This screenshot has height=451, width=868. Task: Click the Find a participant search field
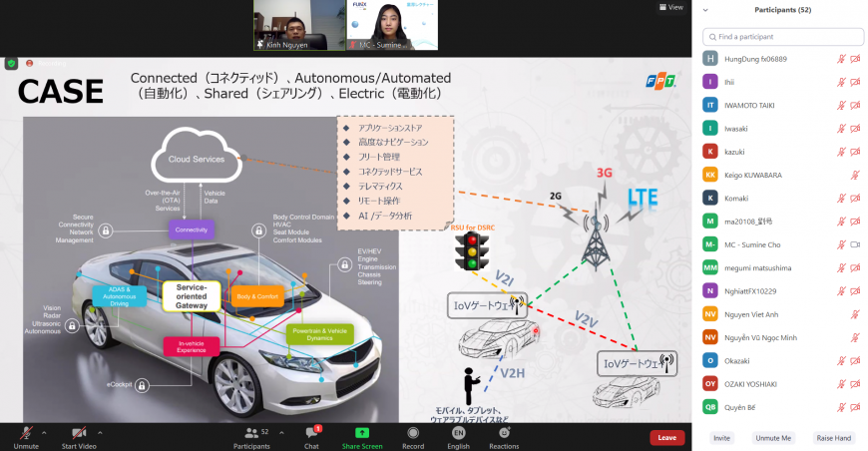click(782, 36)
